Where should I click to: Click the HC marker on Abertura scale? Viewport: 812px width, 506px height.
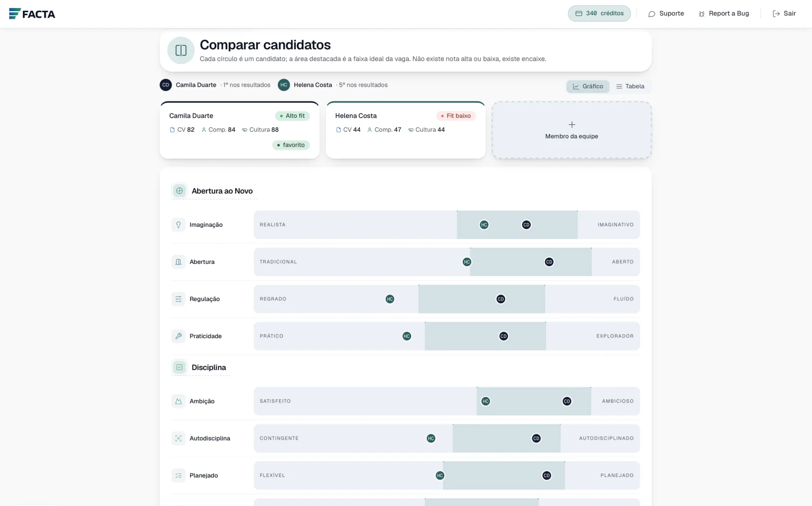(x=467, y=262)
